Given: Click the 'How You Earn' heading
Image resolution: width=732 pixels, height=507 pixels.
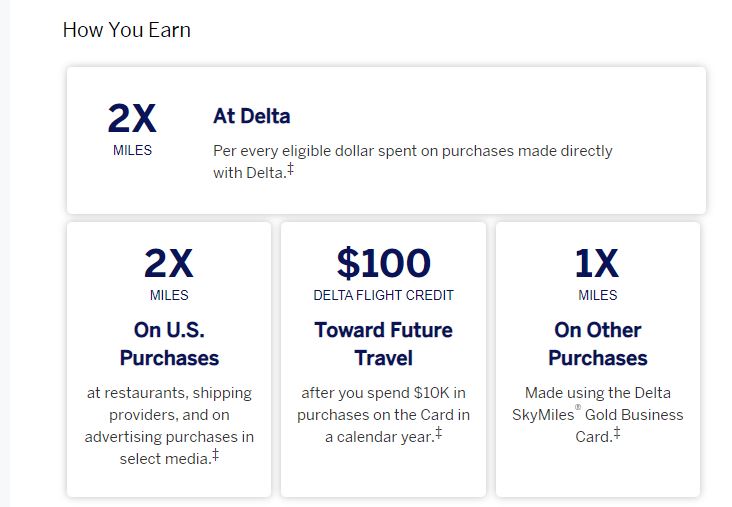Looking at the screenshot, I should pos(126,29).
